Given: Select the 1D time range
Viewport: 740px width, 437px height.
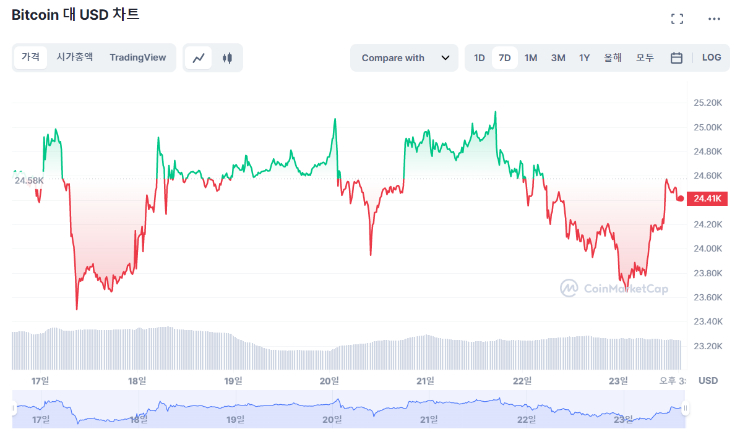Looking at the screenshot, I should tap(480, 58).
